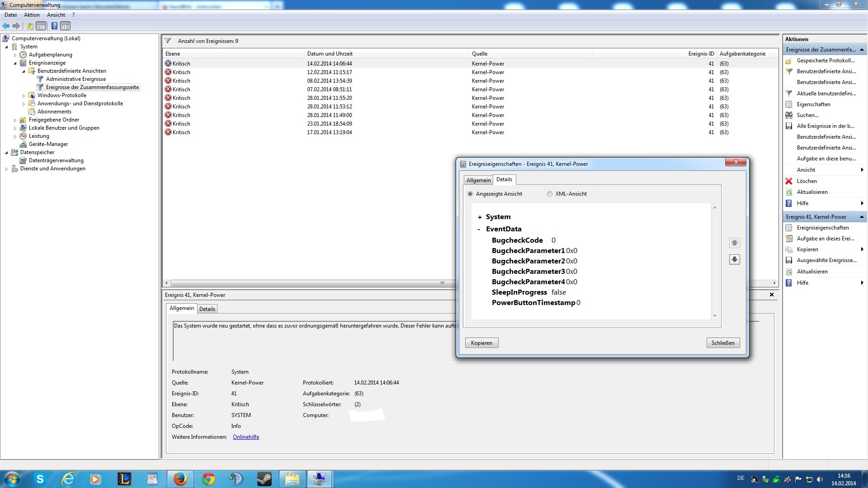Click the back arrow toolbar icon
This screenshot has height=488, width=868.
tap(6, 26)
